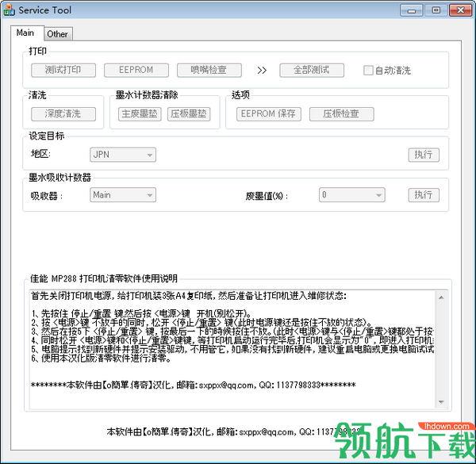Viewport: 476px width, 464px height.
Task: Switch to the Other tab
Action: click(58, 34)
